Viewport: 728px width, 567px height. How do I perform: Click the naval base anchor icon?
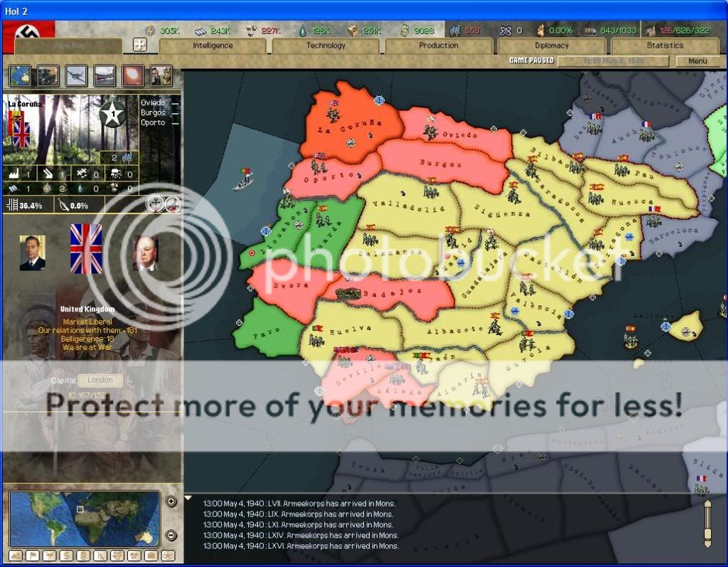tap(156, 203)
